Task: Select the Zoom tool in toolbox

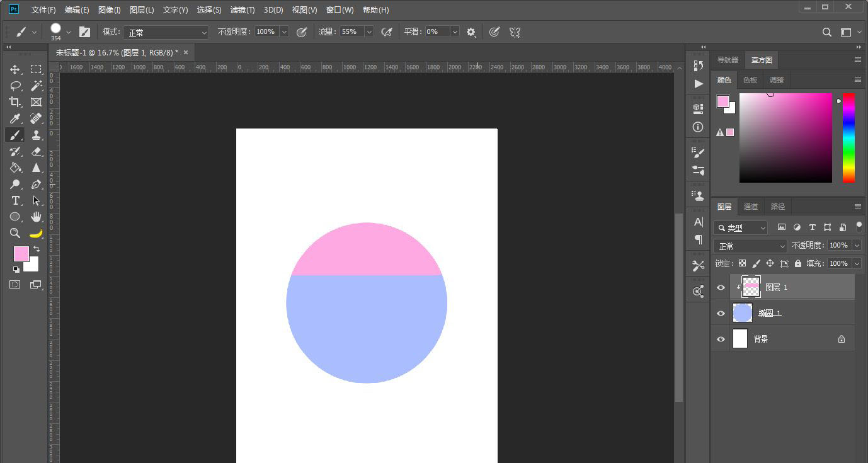Action: (15, 233)
